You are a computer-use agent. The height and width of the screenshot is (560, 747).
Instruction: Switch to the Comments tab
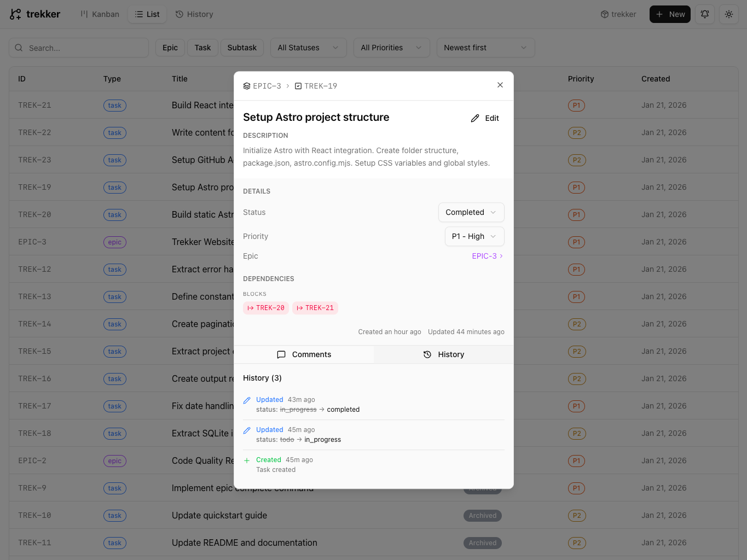(x=304, y=354)
